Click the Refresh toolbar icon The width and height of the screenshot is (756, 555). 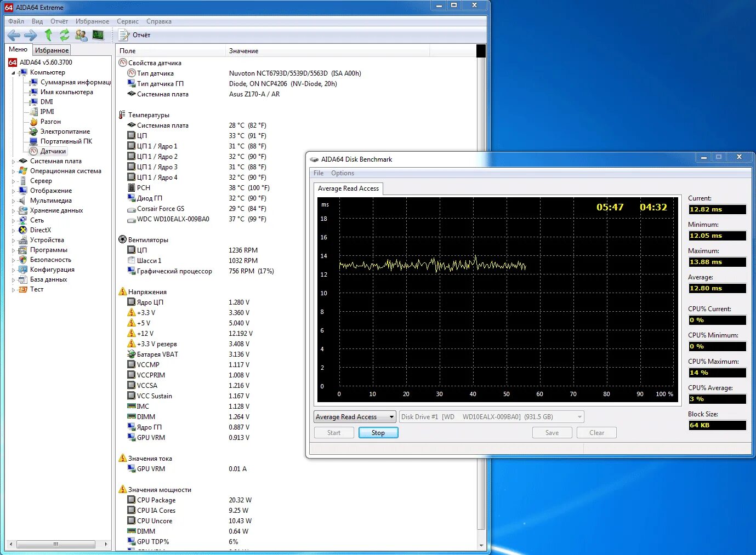65,35
